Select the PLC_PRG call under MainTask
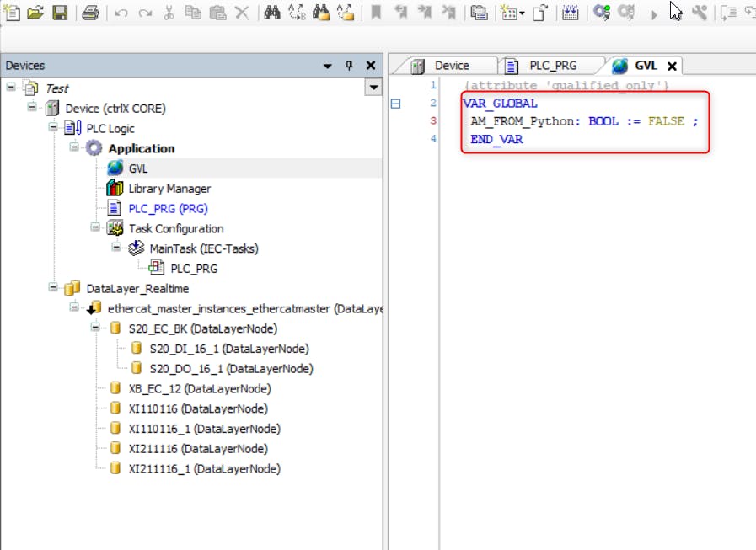 pos(195,269)
